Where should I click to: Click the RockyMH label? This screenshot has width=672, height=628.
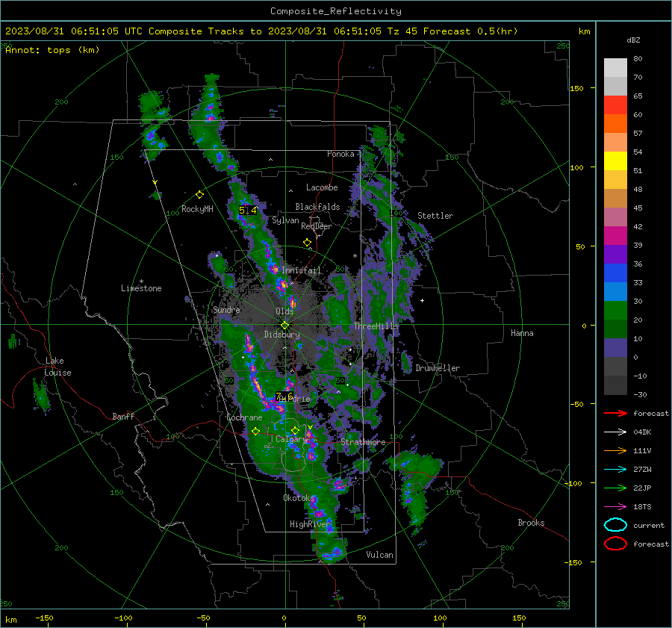(197, 209)
